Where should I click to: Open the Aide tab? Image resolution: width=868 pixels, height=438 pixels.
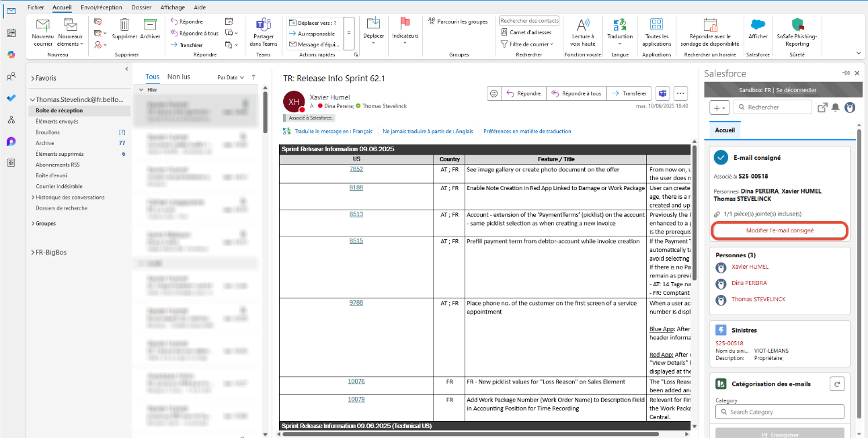point(200,7)
